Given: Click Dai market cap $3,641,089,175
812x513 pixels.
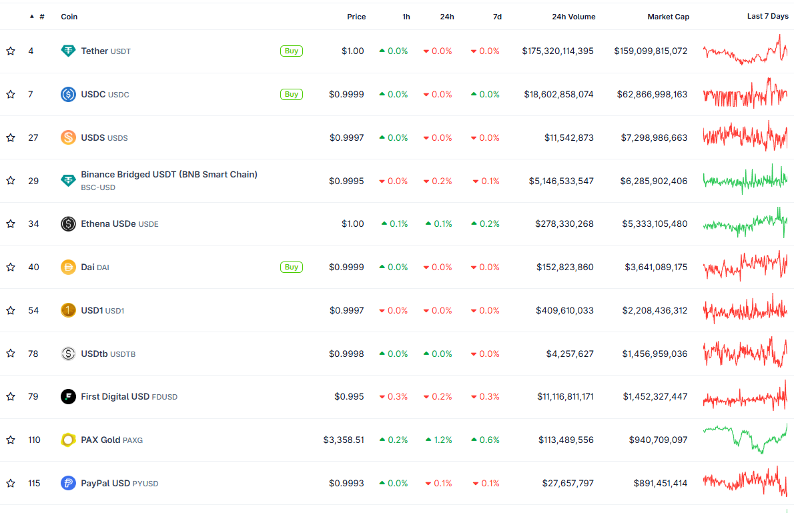Looking at the screenshot, I should coord(656,267).
